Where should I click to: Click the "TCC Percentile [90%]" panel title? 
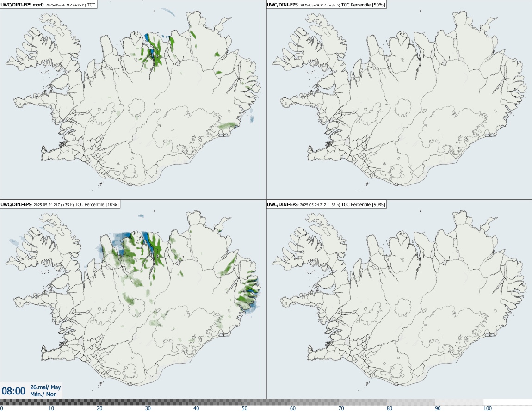coord(327,204)
